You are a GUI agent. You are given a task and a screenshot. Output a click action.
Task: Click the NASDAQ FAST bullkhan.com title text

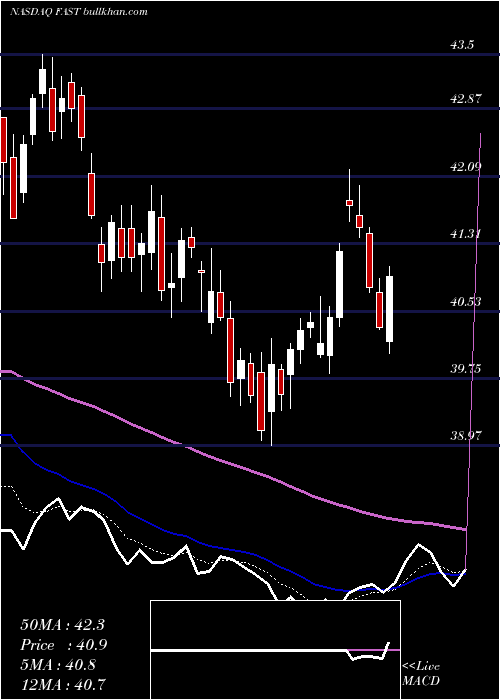click(79, 12)
